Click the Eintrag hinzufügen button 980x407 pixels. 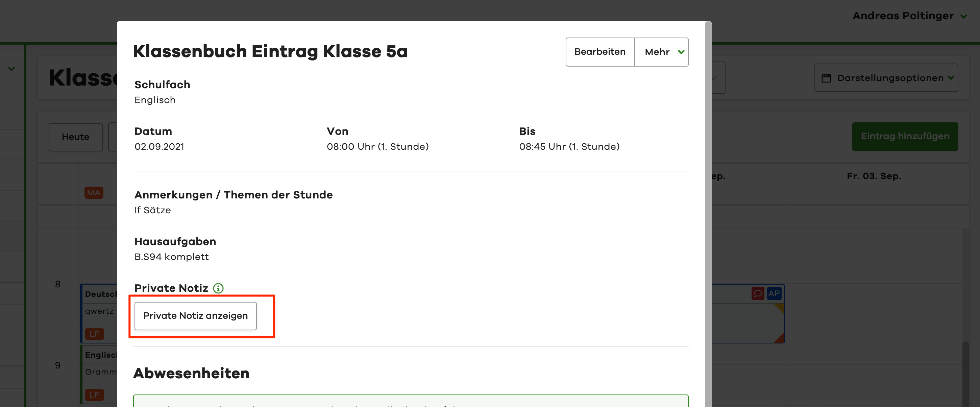pos(905,136)
